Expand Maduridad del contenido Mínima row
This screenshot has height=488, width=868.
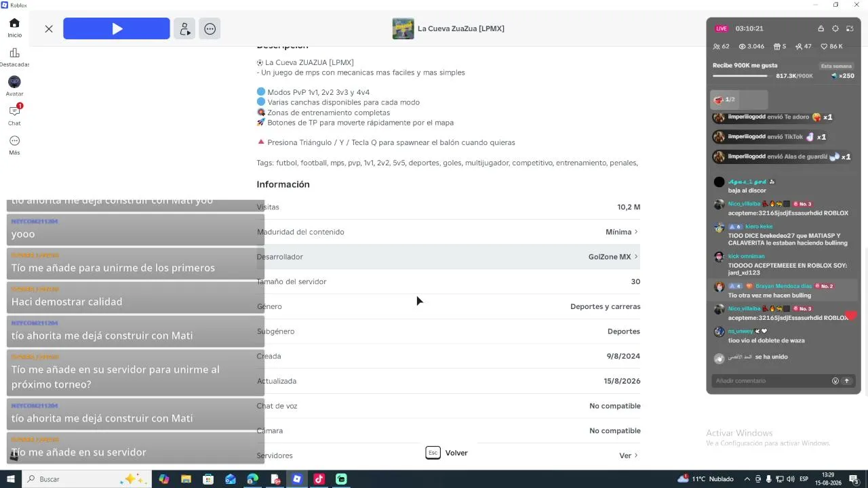pyautogui.click(x=448, y=232)
